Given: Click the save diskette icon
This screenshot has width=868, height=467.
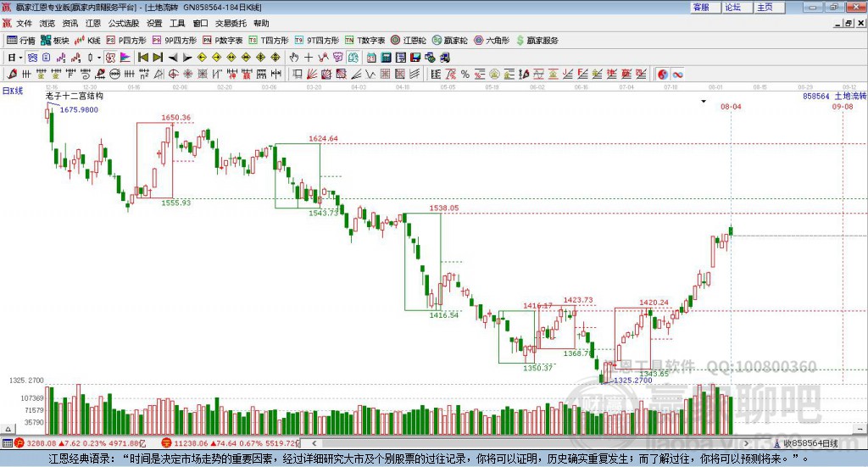Looking at the screenshot, I should tap(415, 58).
